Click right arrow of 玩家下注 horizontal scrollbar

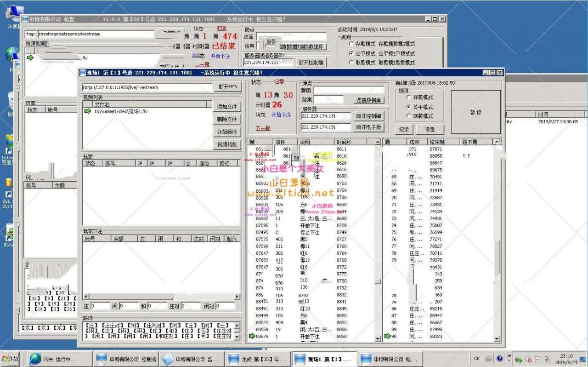click(x=237, y=297)
